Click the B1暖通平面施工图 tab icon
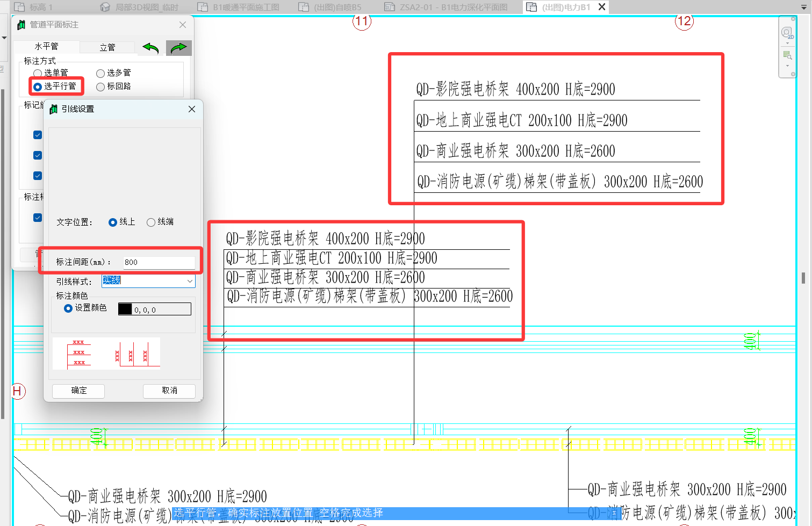 [x=203, y=7]
